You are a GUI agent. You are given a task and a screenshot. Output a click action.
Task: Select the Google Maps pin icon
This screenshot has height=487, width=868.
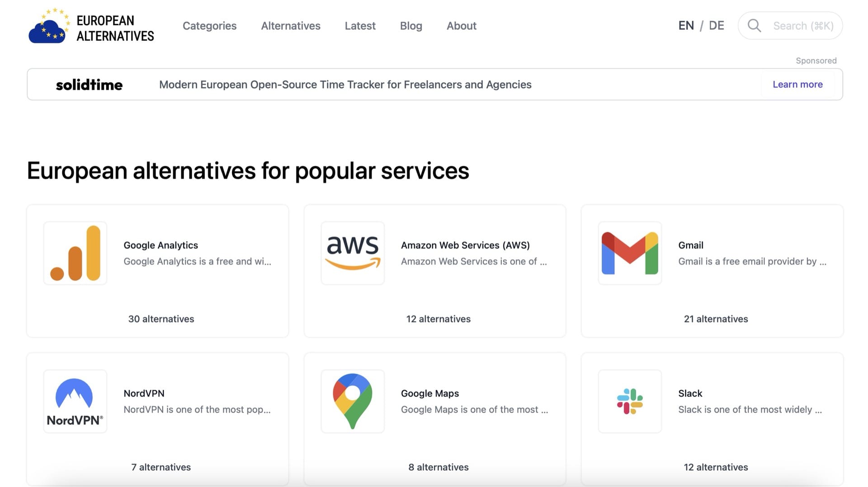tap(353, 401)
